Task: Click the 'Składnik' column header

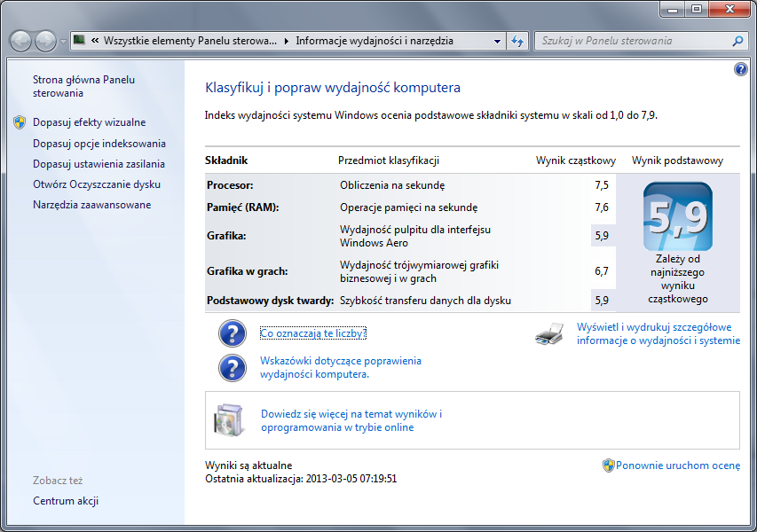Action: pos(226,160)
